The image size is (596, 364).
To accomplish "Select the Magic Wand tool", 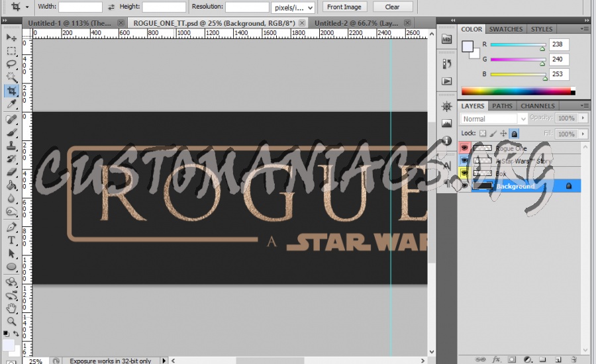I will 11,77.
